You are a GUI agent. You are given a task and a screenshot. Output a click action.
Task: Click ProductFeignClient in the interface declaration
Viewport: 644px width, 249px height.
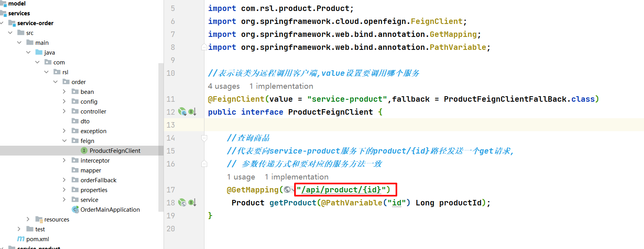pos(331,112)
